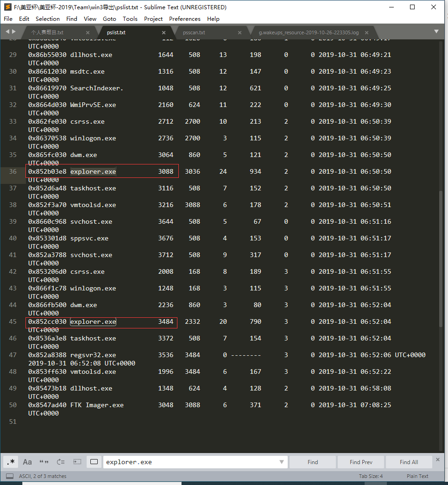Open the View menu
This screenshot has height=485, width=448.
click(90, 19)
